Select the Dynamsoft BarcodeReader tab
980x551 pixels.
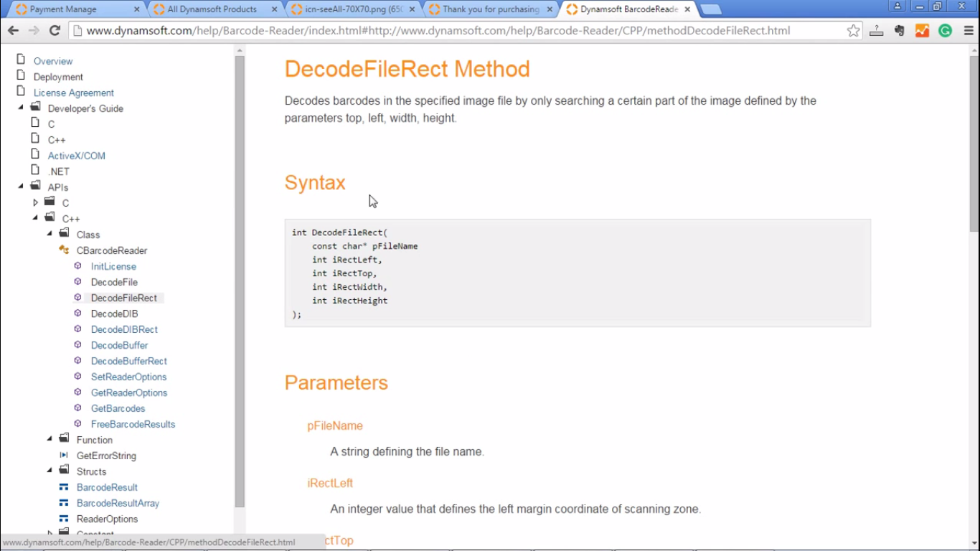[x=626, y=9]
